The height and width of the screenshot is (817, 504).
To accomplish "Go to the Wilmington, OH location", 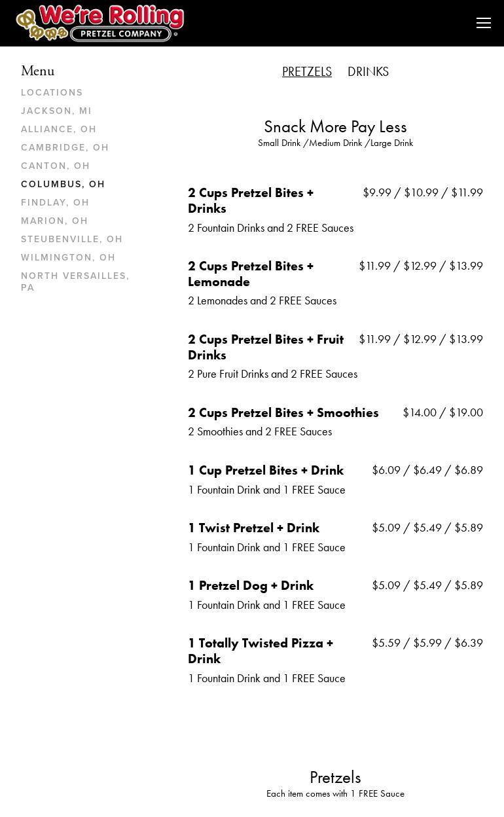I will (x=68, y=258).
